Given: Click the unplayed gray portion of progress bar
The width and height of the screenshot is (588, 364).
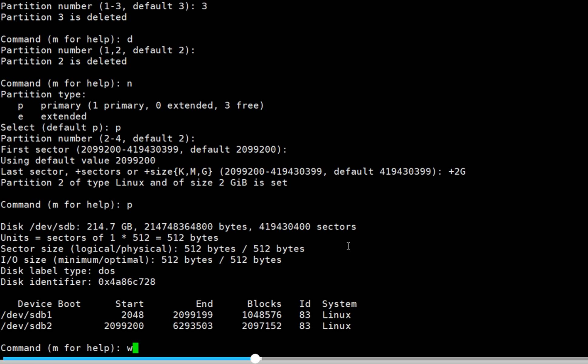Looking at the screenshot, I should (424, 359).
